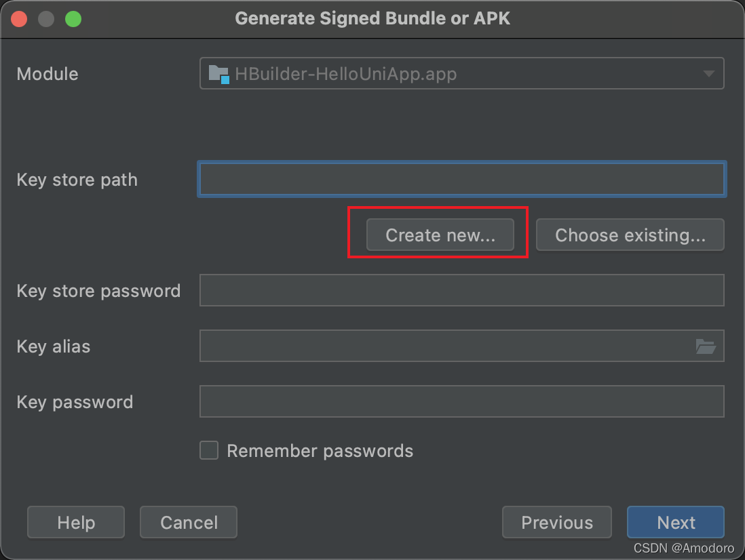Click Create new... to make a keystore
The image size is (745, 560).
(440, 235)
